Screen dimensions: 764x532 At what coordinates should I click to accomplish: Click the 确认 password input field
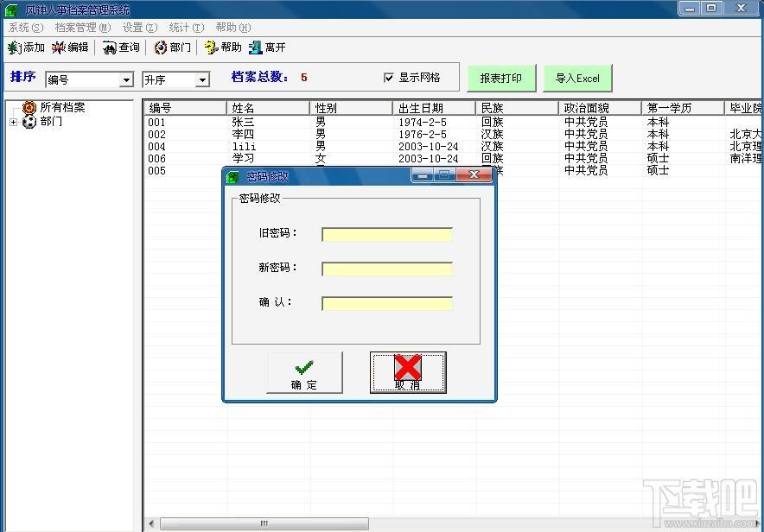pos(387,303)
